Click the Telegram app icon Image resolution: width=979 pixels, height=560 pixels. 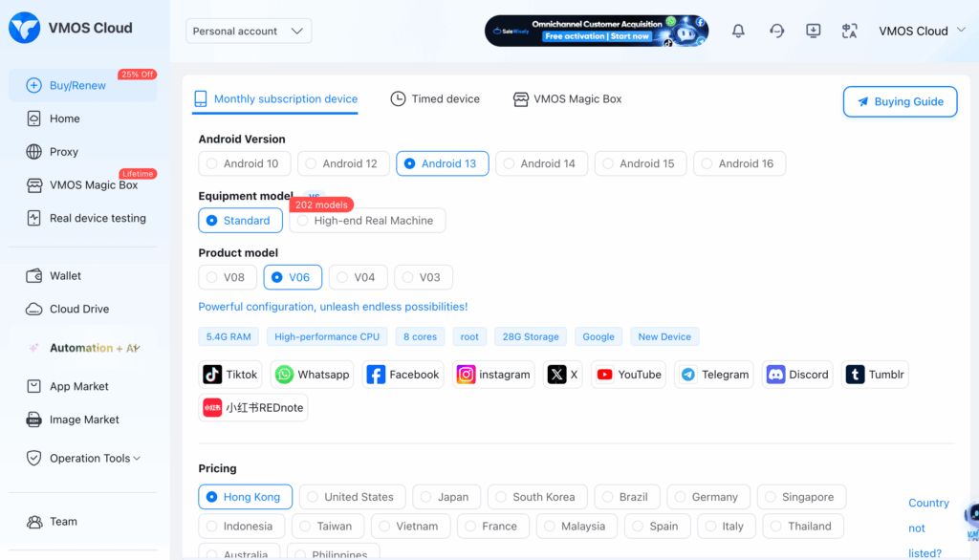[688, 375]
